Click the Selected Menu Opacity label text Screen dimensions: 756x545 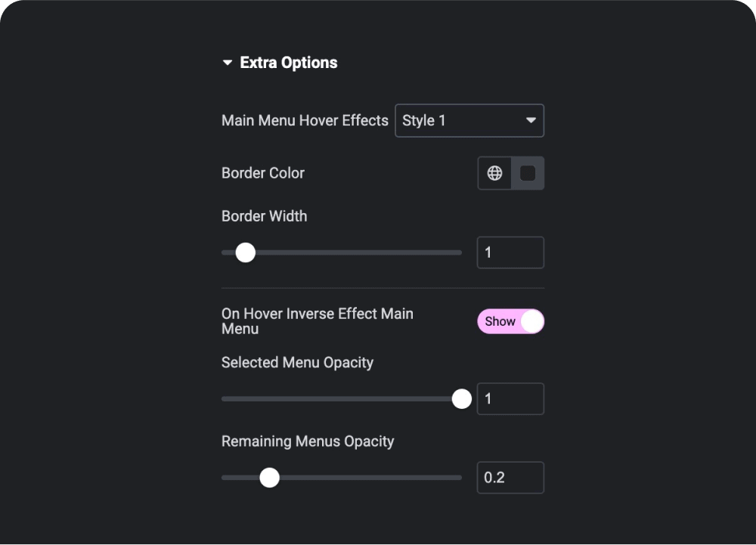click(297, 363)
